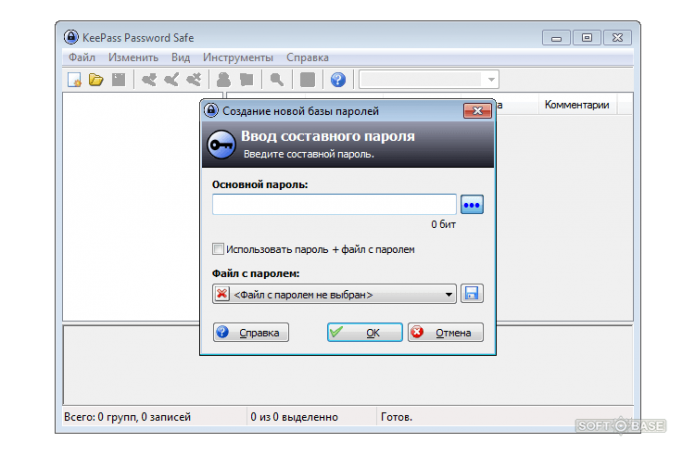The height and width of the screenshot is (455, 695).
Task: Click the Комментарии column header
Action: [577, 105]
